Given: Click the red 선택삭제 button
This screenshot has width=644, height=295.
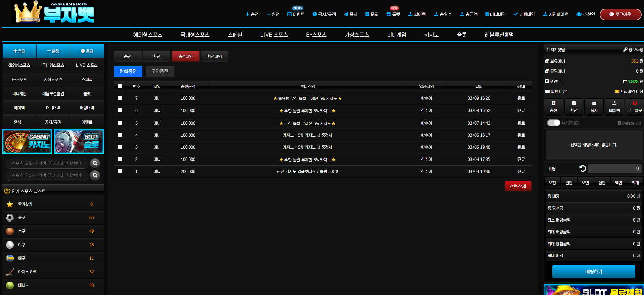Looking at the screenshot, I should (x=518, y=186).
